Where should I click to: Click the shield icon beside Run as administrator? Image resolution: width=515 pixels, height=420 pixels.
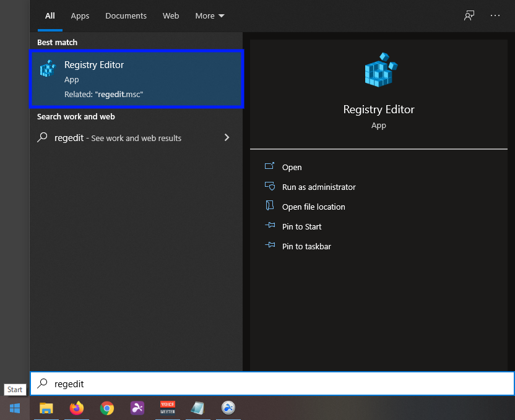(269, 186)
